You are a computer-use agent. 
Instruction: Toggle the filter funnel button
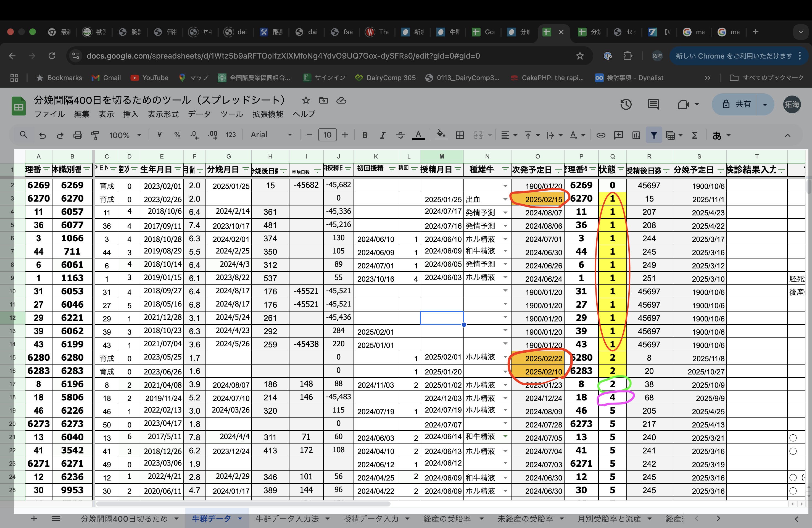tap(653, 135)
